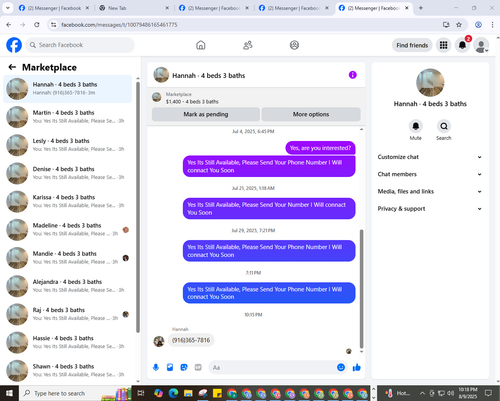The width and height of the screenshot is (500, 401).
Task: Open Alejandra conversation in list
Action: click(x=68, y=286)
